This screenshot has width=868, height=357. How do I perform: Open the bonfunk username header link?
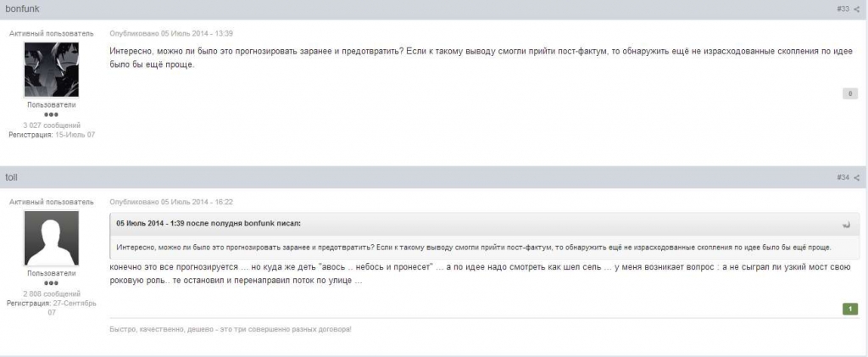click(x=22, y=8)
